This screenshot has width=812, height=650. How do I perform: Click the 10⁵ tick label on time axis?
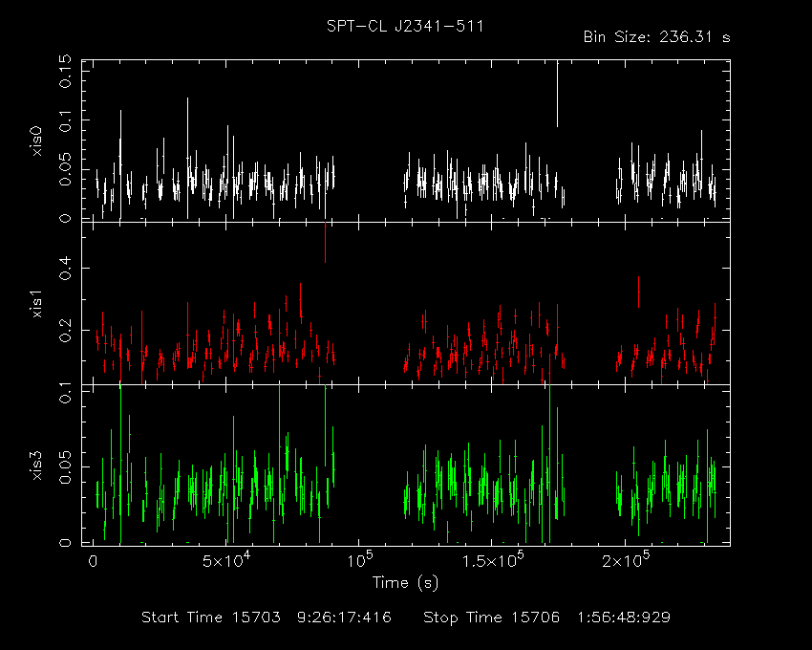(x=359, y=560)
